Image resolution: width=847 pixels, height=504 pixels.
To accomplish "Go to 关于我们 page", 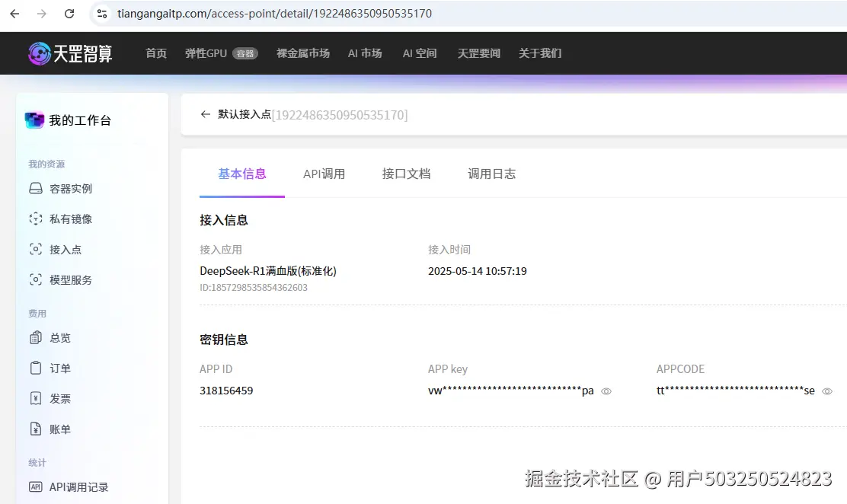I will click(x=540, y=53).
